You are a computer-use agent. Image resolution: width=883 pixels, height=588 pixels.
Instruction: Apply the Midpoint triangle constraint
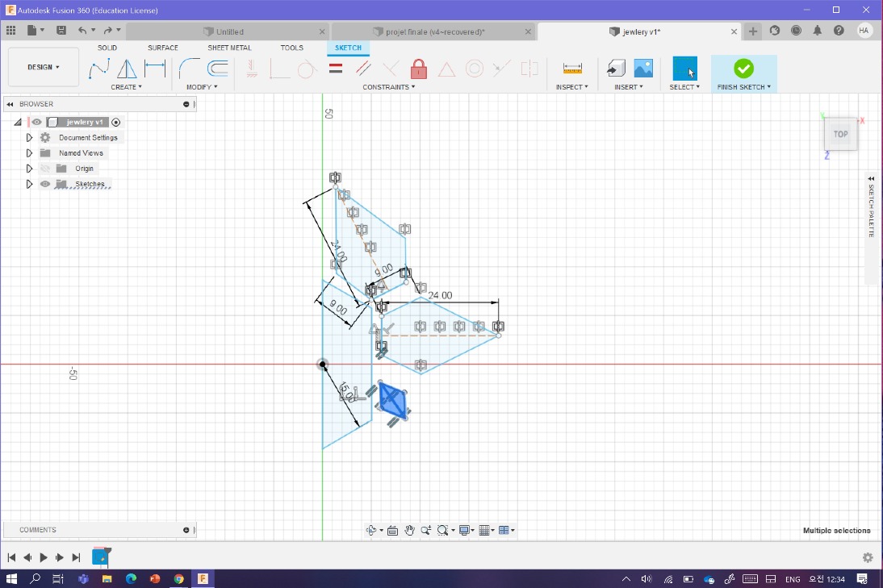(x=446, y=69)
